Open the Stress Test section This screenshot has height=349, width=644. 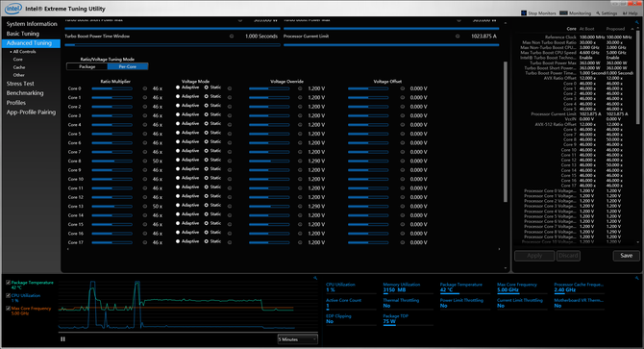pos(20,84)
